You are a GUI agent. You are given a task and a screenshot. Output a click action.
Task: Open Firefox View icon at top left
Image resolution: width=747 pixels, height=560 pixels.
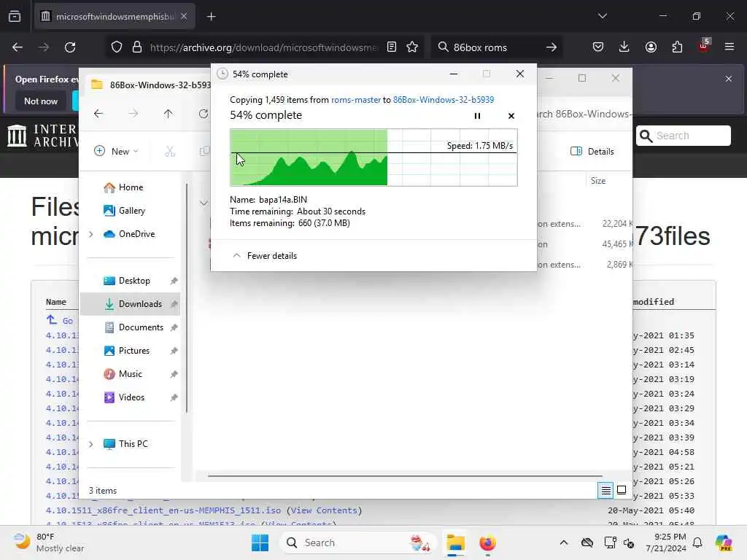(x=15, y=17)
